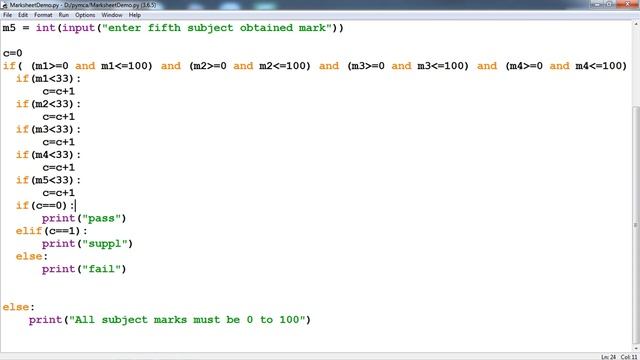The height and width of the screenshot is (360, 640).
Task: Click the 'if(m3<33):' line
Action: (48, 129)
